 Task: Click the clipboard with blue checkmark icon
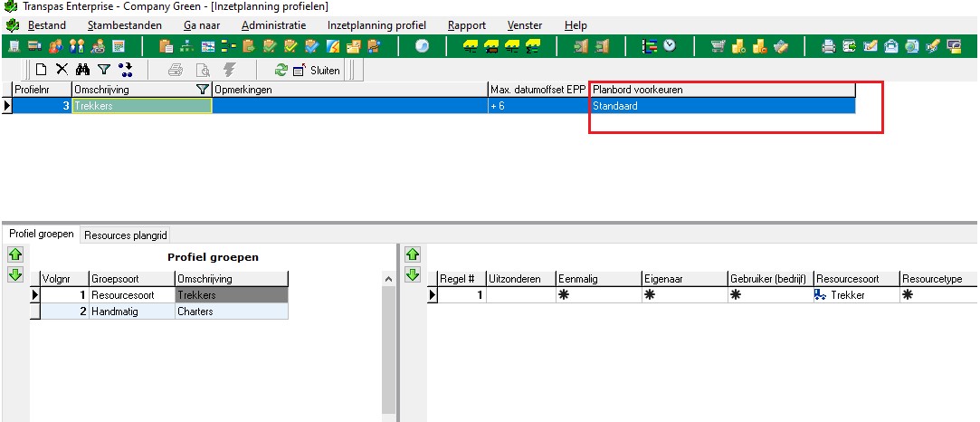[312, 46]
